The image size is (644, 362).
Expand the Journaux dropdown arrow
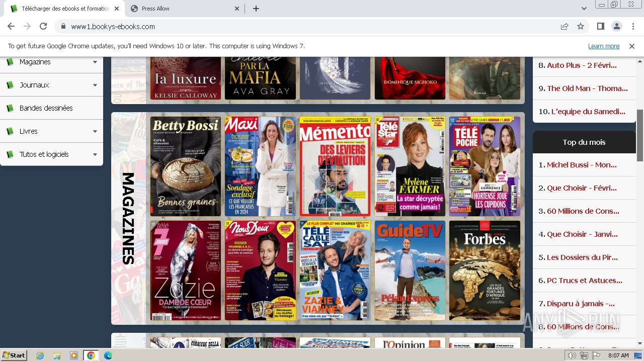pyautogui.click(x=95, y=85)
